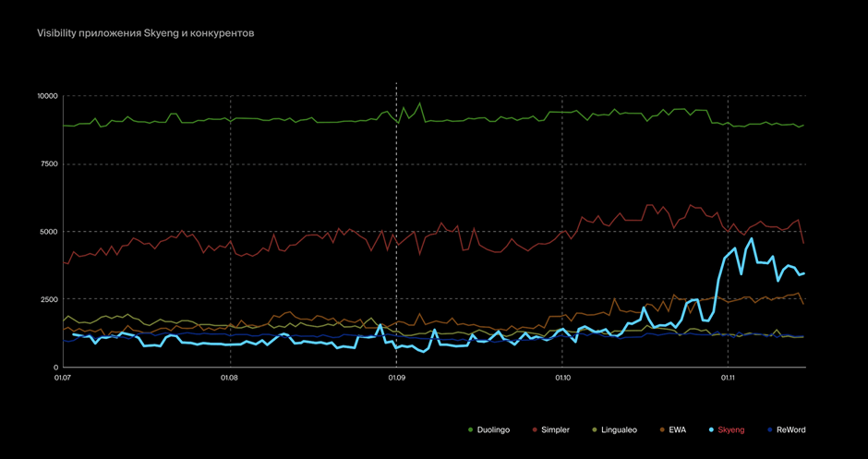Toggle the Lingualeo series label in legend
The height and width of the screenshot is (459, 868).
pyautogui.click(x=617, y=429)
